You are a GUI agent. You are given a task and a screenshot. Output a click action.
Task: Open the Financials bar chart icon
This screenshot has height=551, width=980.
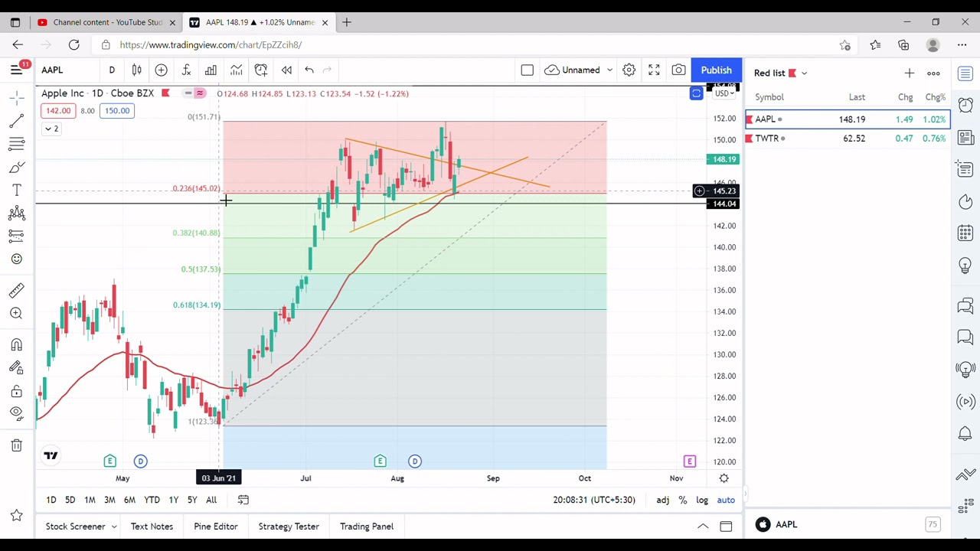pyautogui.click(x=211, y=70)
